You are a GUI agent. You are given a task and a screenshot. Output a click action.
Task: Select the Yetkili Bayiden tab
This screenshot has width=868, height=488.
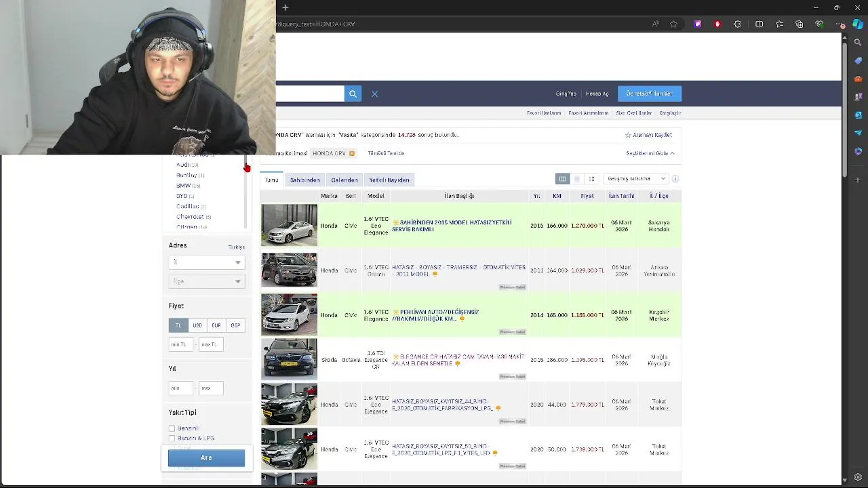(389, 180)
